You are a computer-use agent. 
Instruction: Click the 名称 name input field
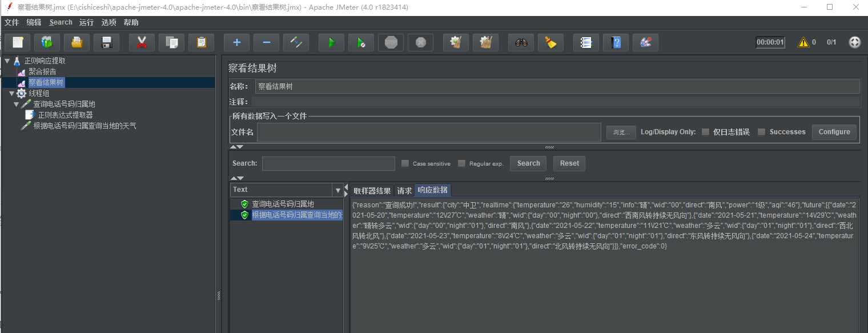(x=557, y=86)
